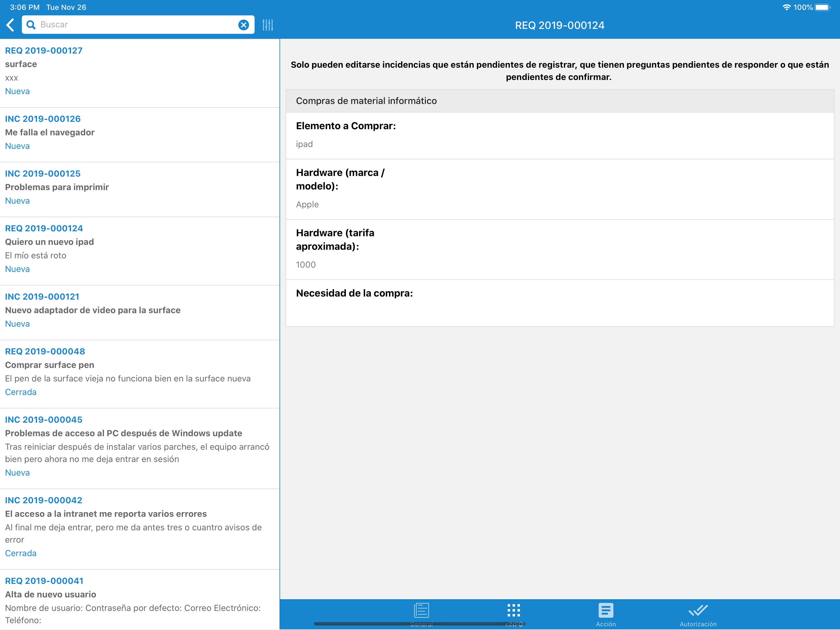Screen dimensions: 840x630
Task: Open ticket INC 2019-000042
Action: [x=140, y=529]
